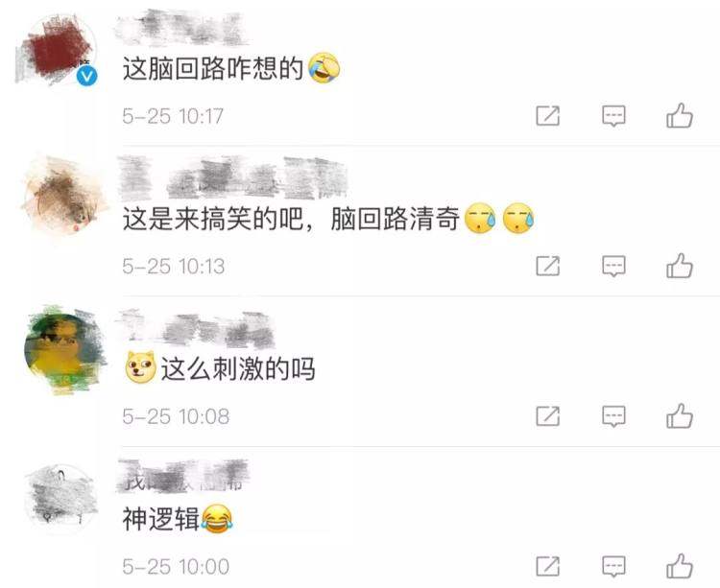This screenshot has width=720, height=588.
Task: Repost the 这么刺激的吗 comment
Action: (x=548, y=416)
